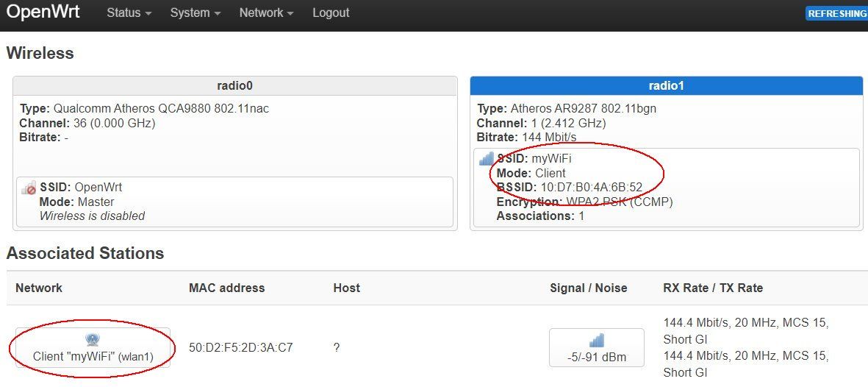The image size is (868, 387).
Task: Click the RX Rate / TX Rate column header
Action: click(x=713, y=288)
